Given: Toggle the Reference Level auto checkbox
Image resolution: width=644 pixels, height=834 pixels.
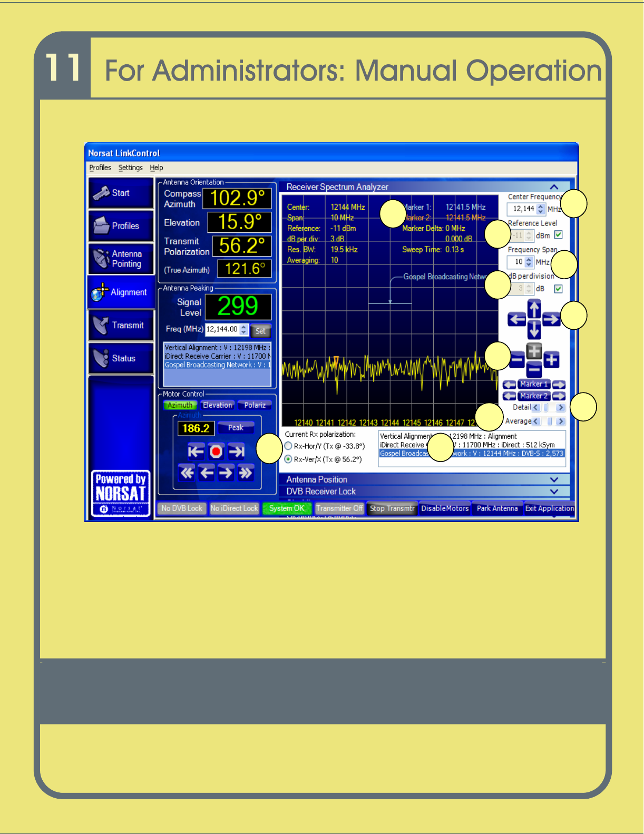Looking at the screenshot, I should pyautogui.click(x=559, y=235).
